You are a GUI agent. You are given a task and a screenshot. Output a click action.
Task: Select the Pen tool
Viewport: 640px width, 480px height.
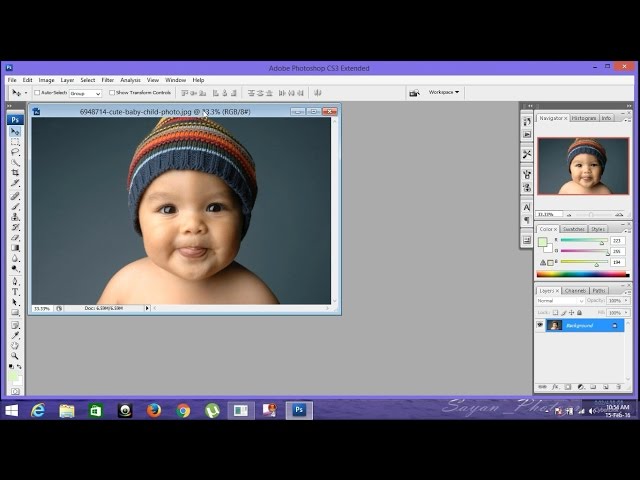(15, 281)
